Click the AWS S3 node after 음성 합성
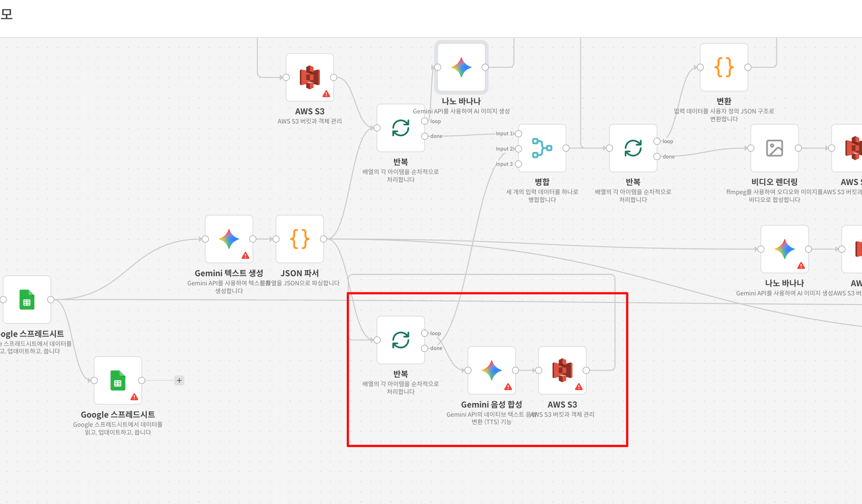Screen dimensions: 862x504 (x=562, y=370)
